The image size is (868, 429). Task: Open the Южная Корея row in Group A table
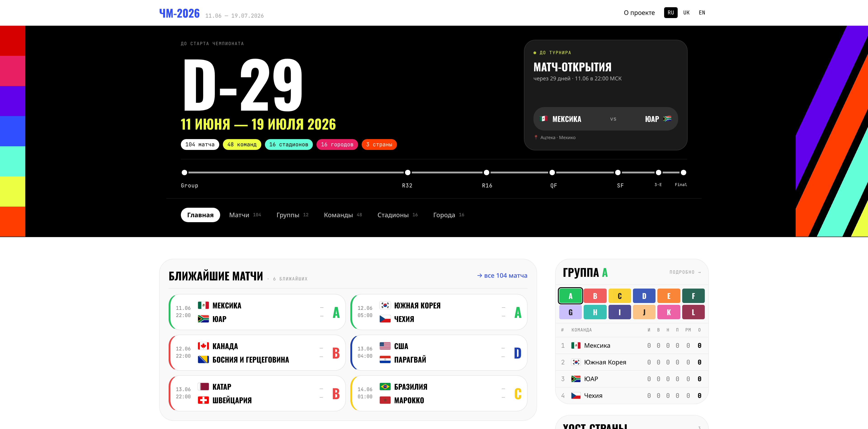[x=632, y=362]
